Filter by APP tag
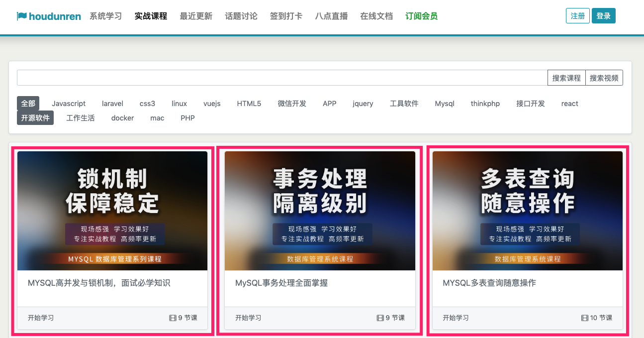Image resolution: width=644 pixels, height=338 pixels. point(329,104)
